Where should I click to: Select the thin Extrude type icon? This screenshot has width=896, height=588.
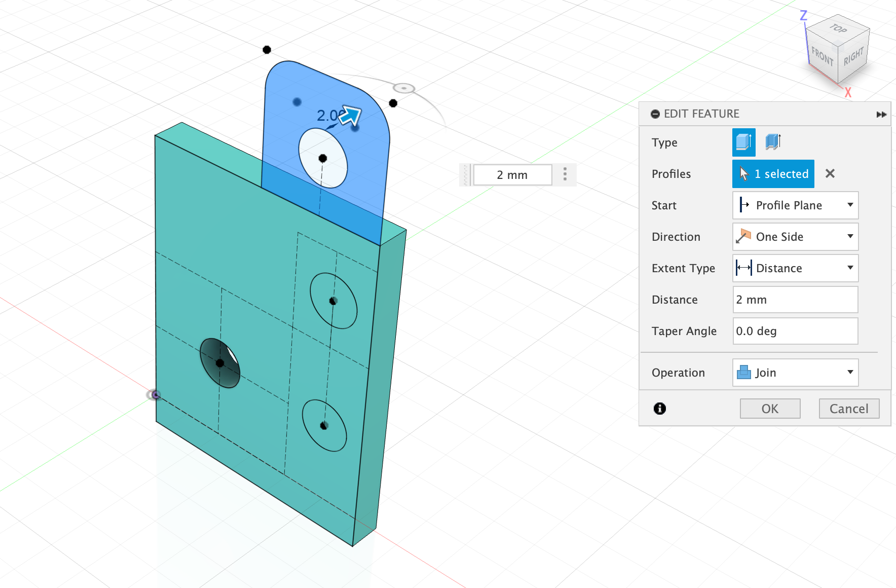click(773, 142)
